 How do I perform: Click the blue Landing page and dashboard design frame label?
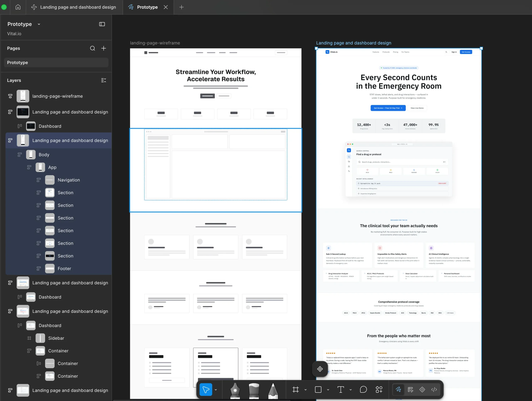[353, 43]
